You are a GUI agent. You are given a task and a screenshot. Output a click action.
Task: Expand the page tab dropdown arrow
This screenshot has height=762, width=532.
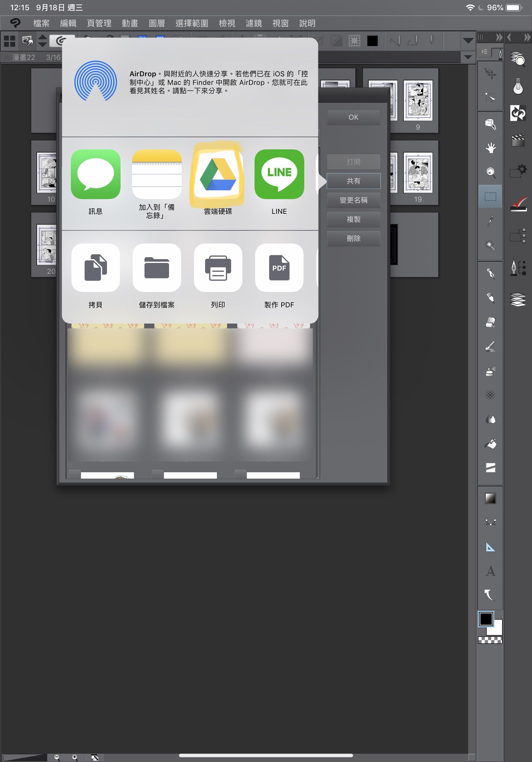click(x=468, y=57)
